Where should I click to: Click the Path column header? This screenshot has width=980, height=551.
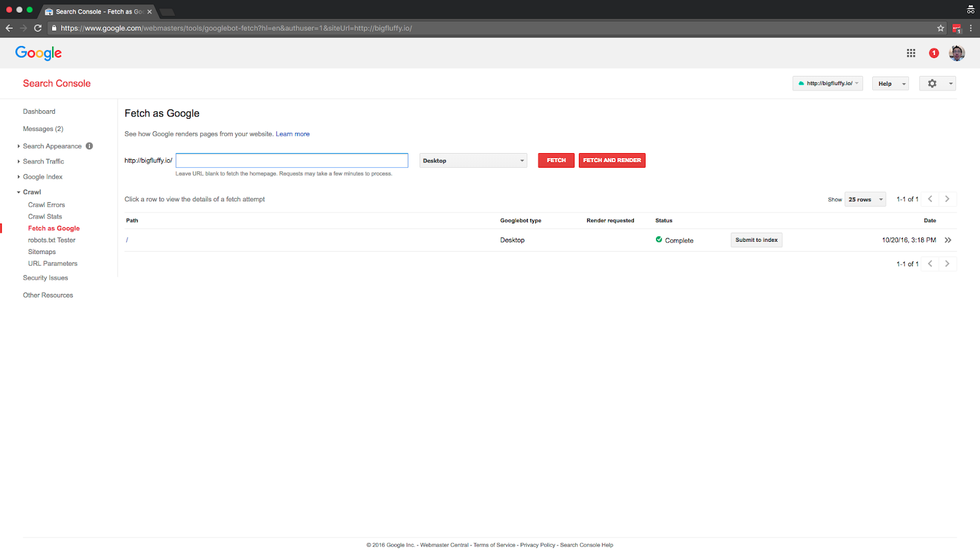(132, 220)
